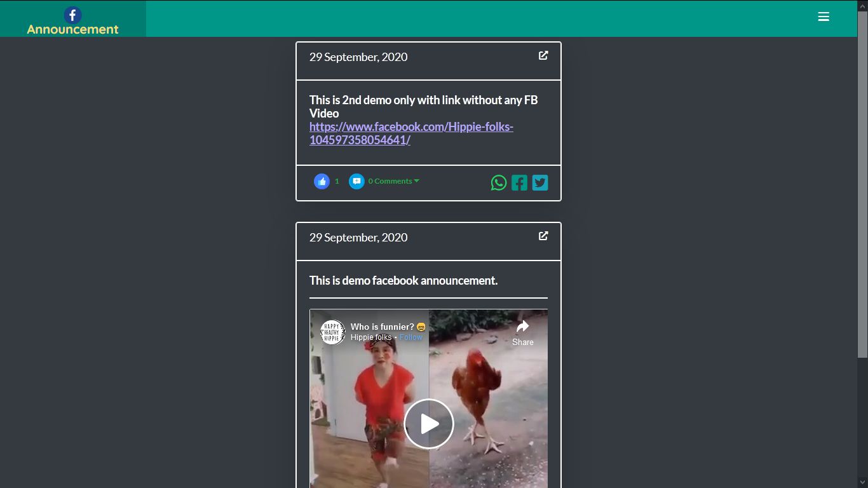
Task: Expand the 0 Comments dropdown
Action: pos(392,181)
